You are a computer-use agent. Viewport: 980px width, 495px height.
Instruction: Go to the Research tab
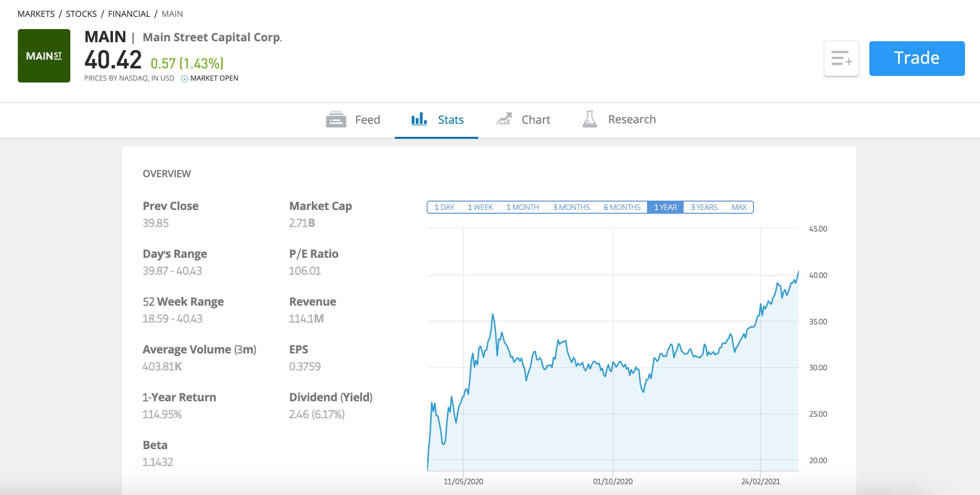point(619,120)
